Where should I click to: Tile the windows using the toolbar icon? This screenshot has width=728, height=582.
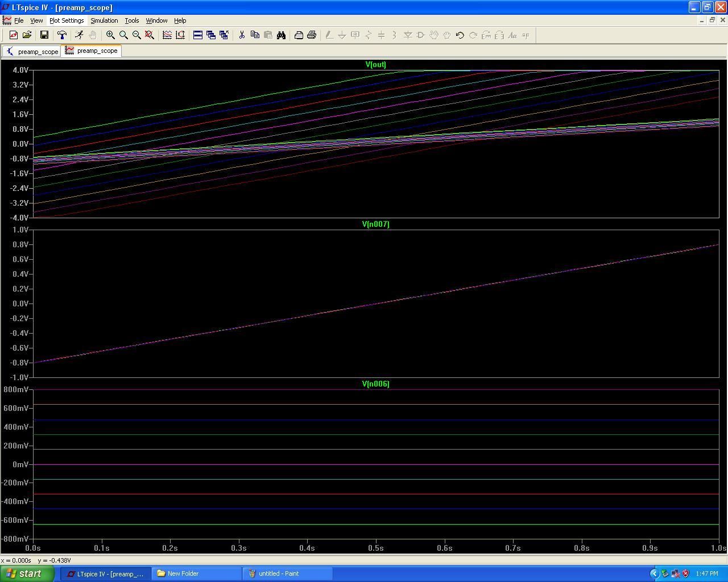point(198,35)
